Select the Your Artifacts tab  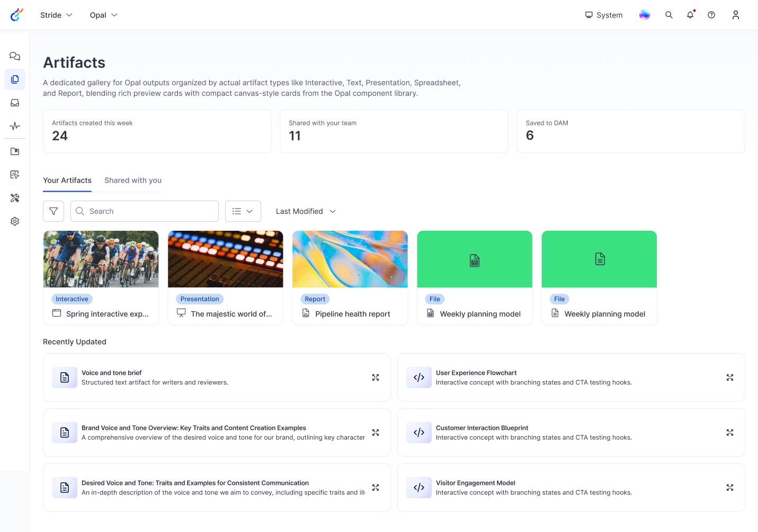pyautogui.click(x=67, y=181)
